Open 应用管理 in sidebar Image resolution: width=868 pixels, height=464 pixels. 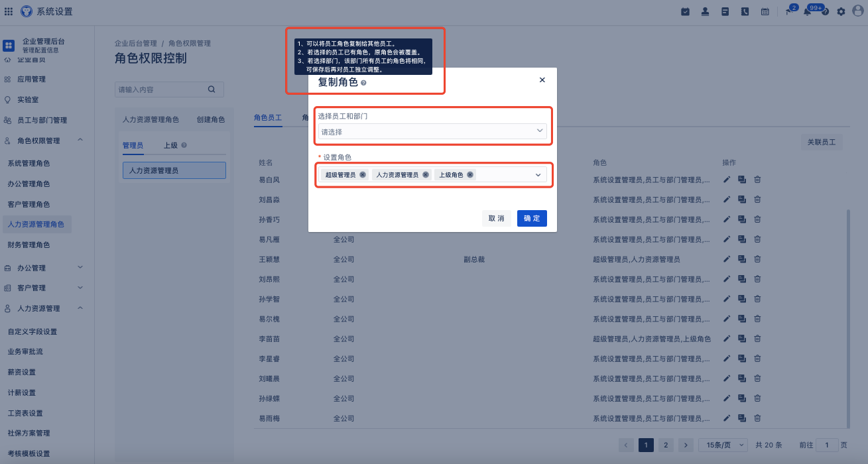31,80
